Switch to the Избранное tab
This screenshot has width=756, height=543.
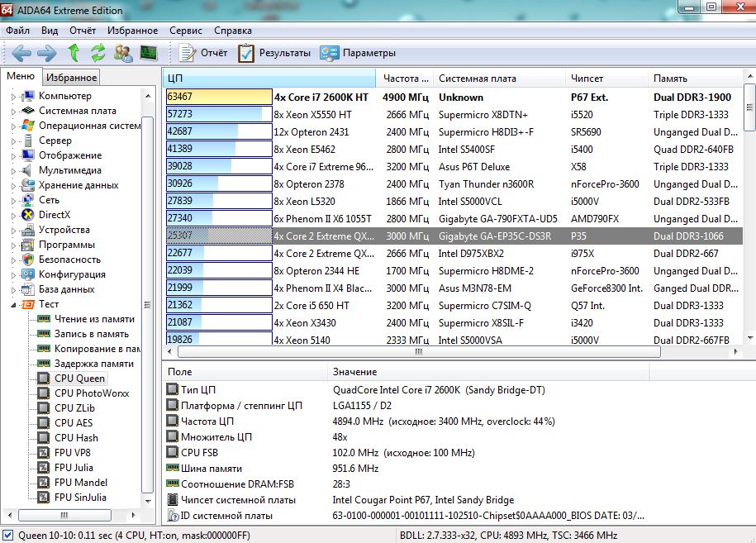click(71, 78)
